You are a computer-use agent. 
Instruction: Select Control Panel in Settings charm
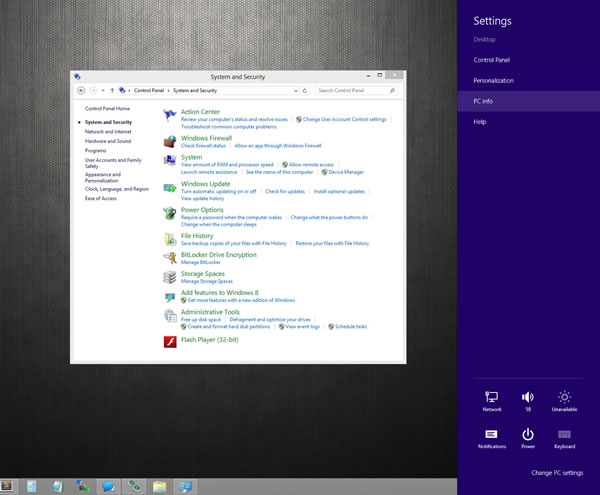[491, 60]
